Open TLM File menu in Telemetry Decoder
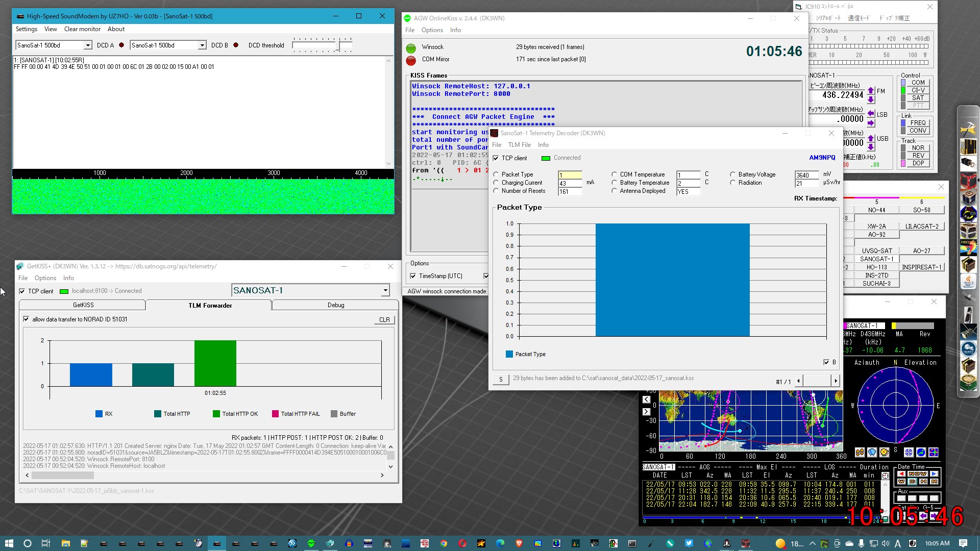The height and width of the screenshot is (551, 980). pos(519,145)
